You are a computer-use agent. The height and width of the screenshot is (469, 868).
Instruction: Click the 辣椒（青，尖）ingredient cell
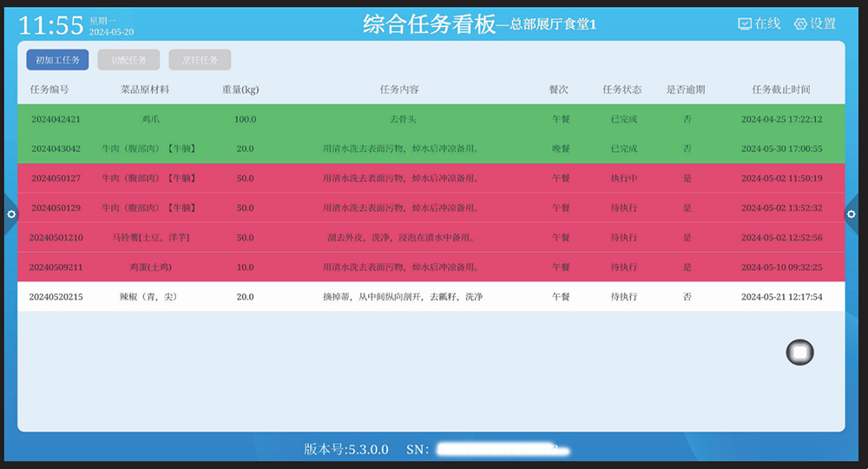click(148, 297)
